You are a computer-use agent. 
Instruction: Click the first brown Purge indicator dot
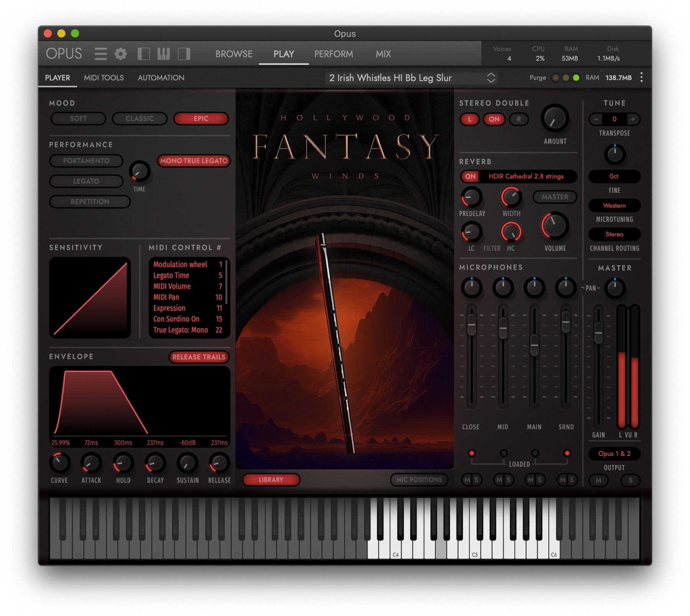555,78
